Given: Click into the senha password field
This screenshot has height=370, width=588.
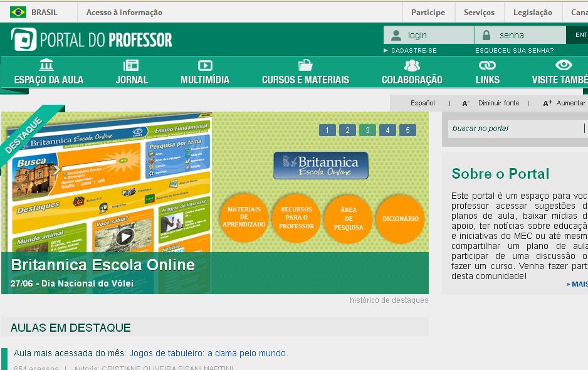Looking at the screenshot, I should coord(520,35).
